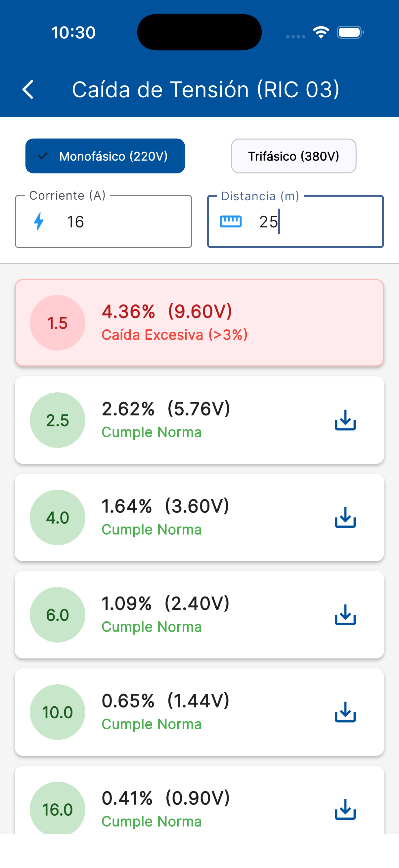
Task: Tap the back arrow in header
Action: (x=28, y=90)
